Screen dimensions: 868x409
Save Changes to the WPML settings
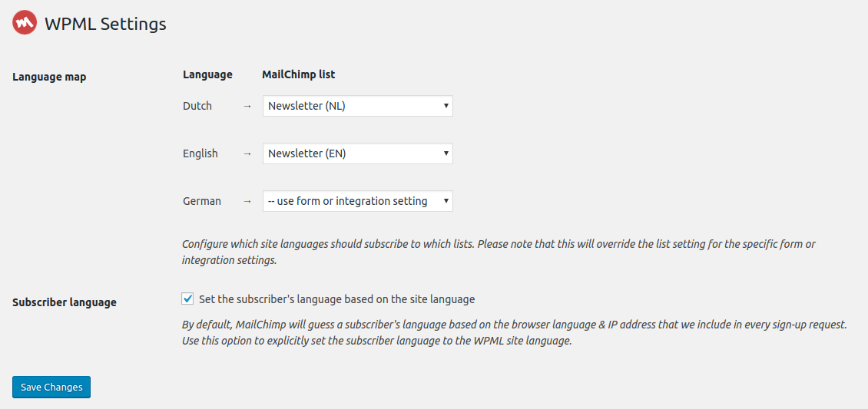pyautogui.click(x=51, y=387)
